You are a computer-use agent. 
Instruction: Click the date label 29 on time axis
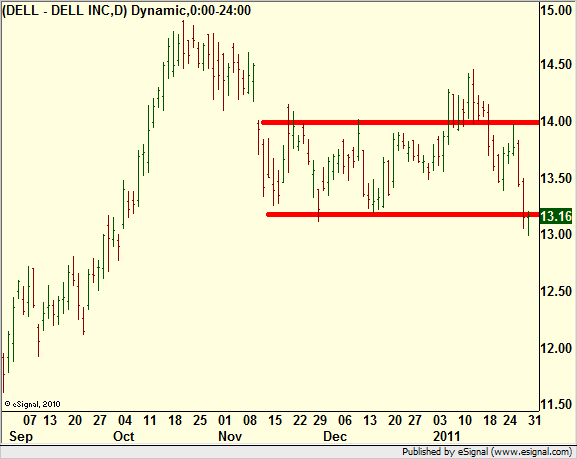coord(320,420)
